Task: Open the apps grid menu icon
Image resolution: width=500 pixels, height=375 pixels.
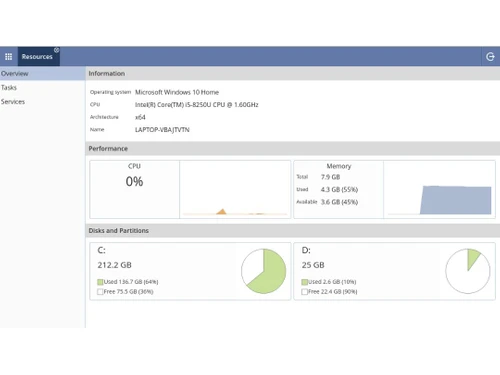Action: [9, 57]
